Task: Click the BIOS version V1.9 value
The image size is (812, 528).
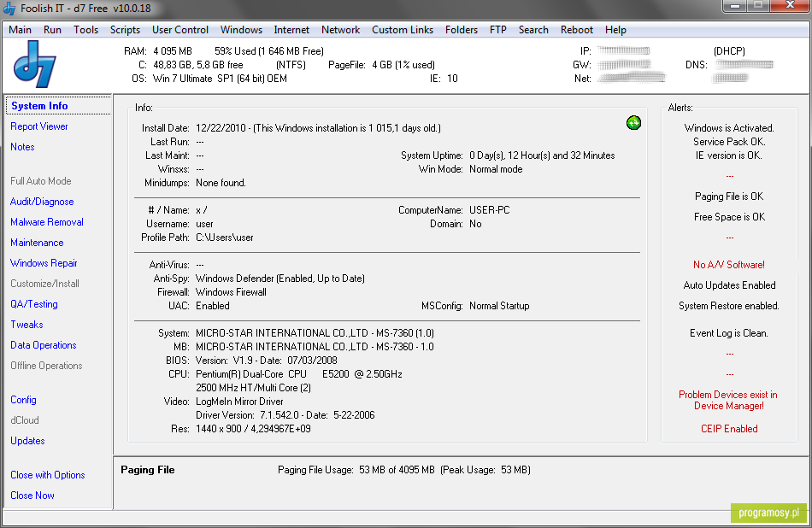Action: coord(266,361)
